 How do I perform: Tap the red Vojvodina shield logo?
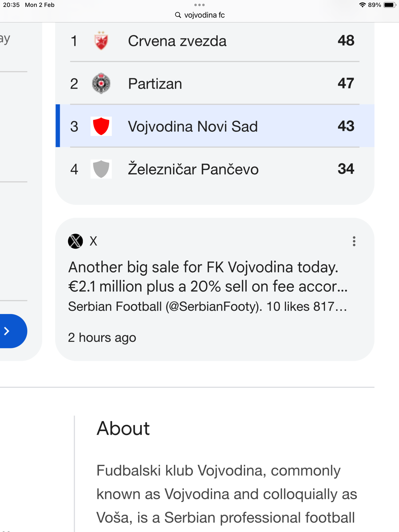[101, 126]
